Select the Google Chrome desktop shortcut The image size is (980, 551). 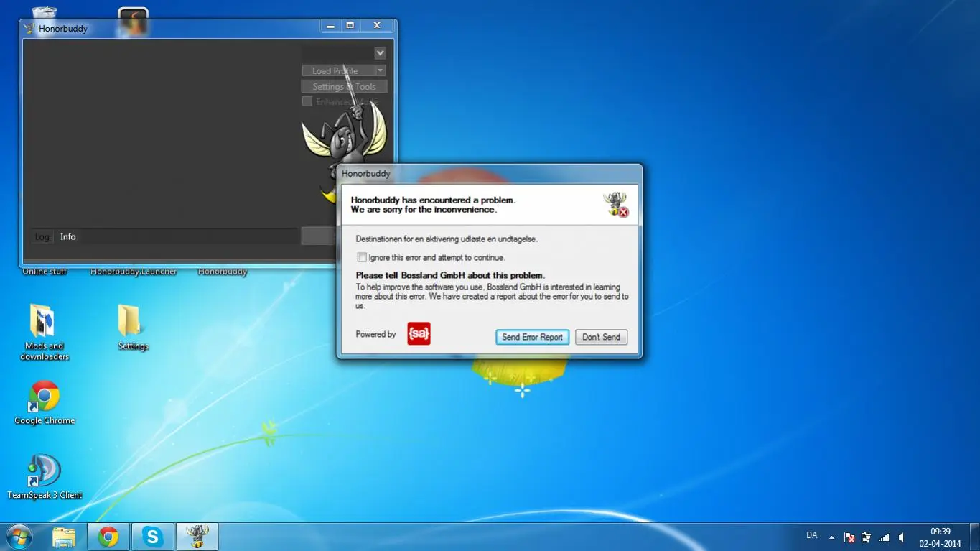(x=45, y=402)
